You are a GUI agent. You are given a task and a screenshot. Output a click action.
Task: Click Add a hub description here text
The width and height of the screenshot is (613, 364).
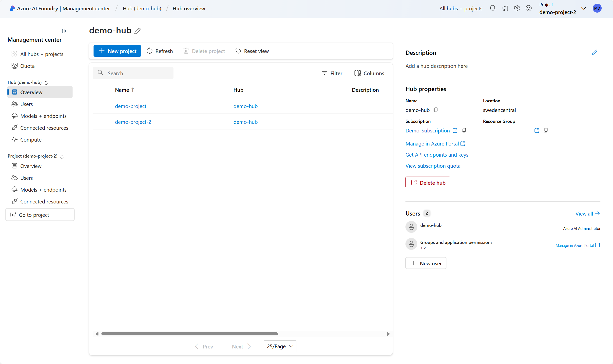click(437, 66)
